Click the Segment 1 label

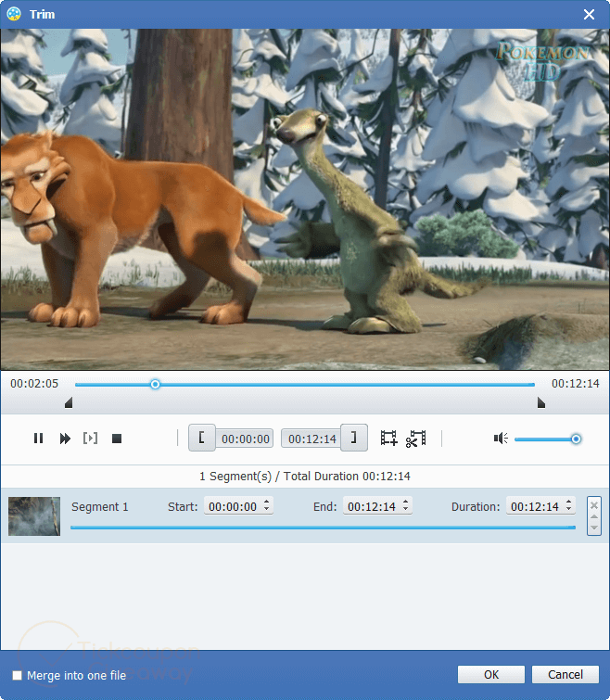(x=99, y=507)
